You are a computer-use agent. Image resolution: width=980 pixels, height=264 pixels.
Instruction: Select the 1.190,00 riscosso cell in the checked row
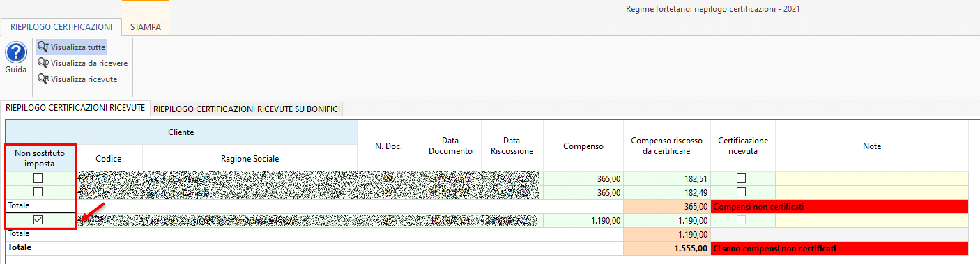coord(667,220)
